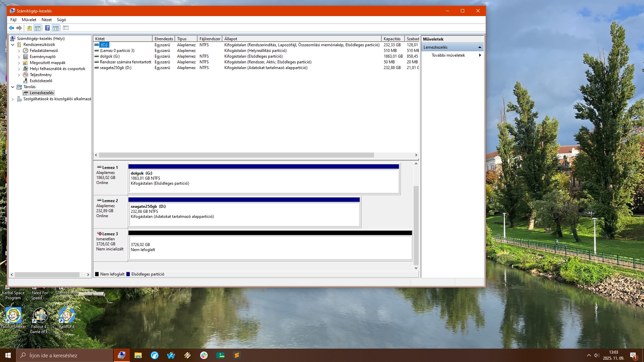The image size is (644, 362).
Task: Toggle the show/hide action pane toolbar icon
Action: tap(56, 28)
